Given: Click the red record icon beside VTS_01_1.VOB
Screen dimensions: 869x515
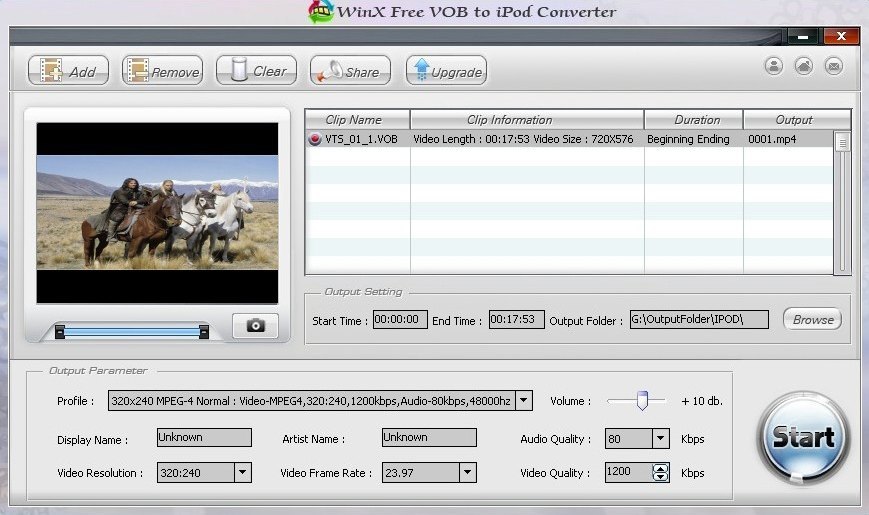Looking at the screenshot, I should click(x=315, y=139).
